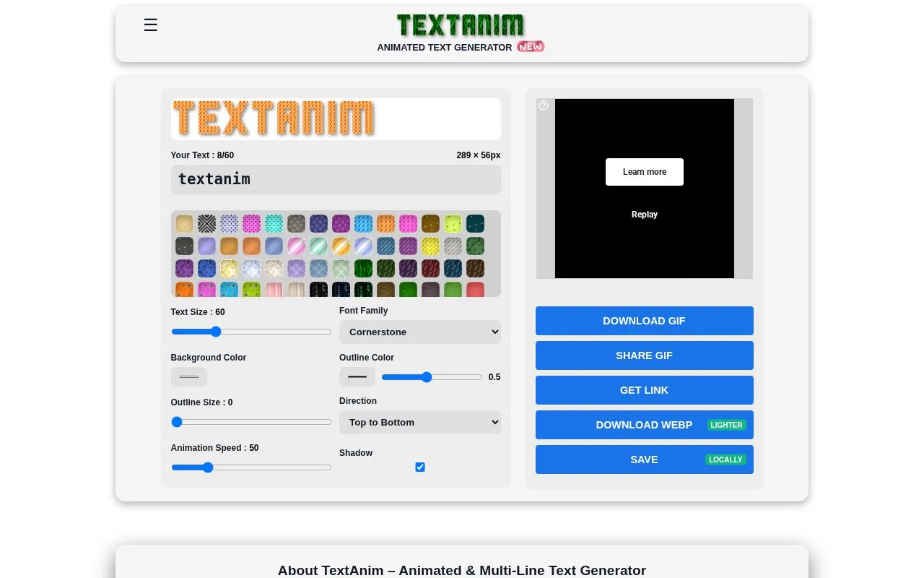Image resolution: width=924 pixels, height=578 pixels.
Task: Pick the mint green diagonal stripe texture
Action: tap(318, 246)
